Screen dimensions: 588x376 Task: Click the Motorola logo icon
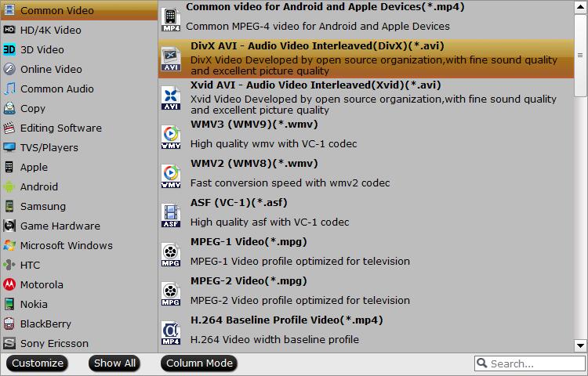[x=9, y=285]
